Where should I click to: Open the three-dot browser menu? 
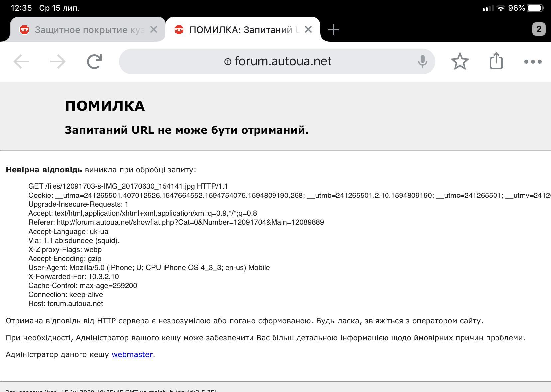click(533, 62)
